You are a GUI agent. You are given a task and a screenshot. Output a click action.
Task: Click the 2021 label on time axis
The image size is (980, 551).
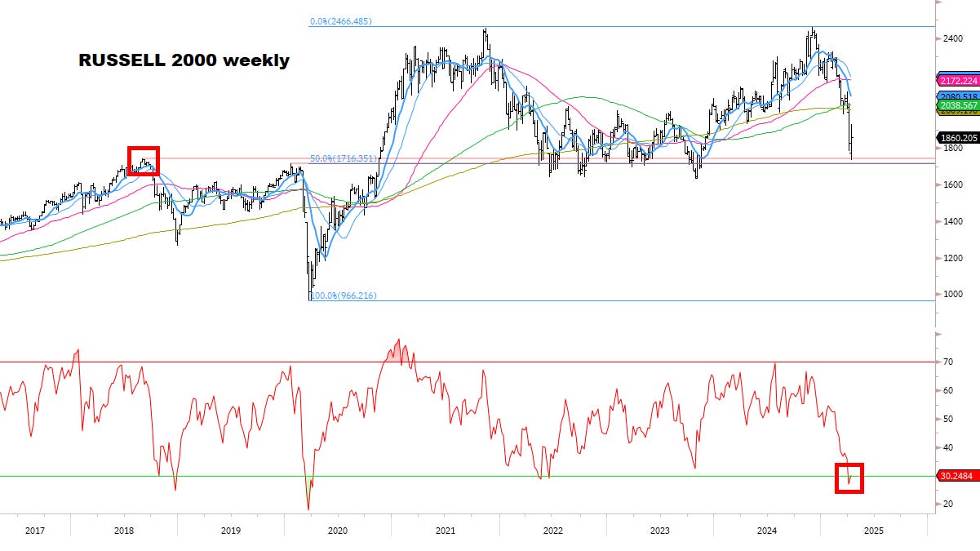pyautogui.click(x=446, y=531)
